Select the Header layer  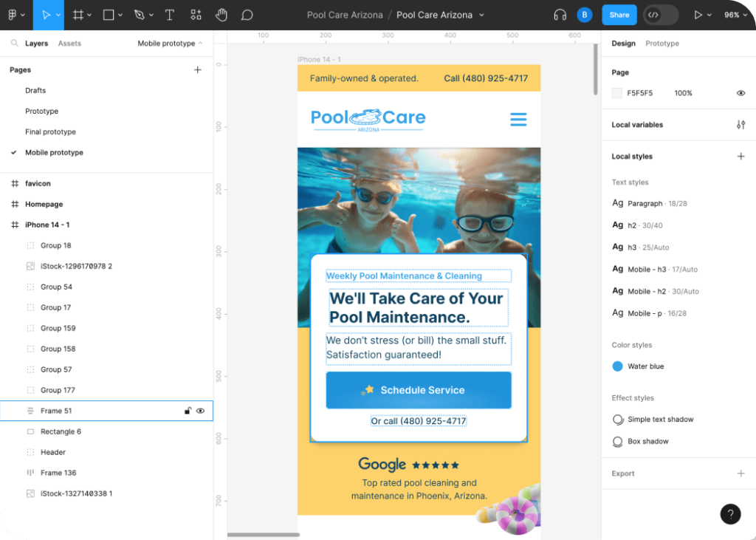106,453
